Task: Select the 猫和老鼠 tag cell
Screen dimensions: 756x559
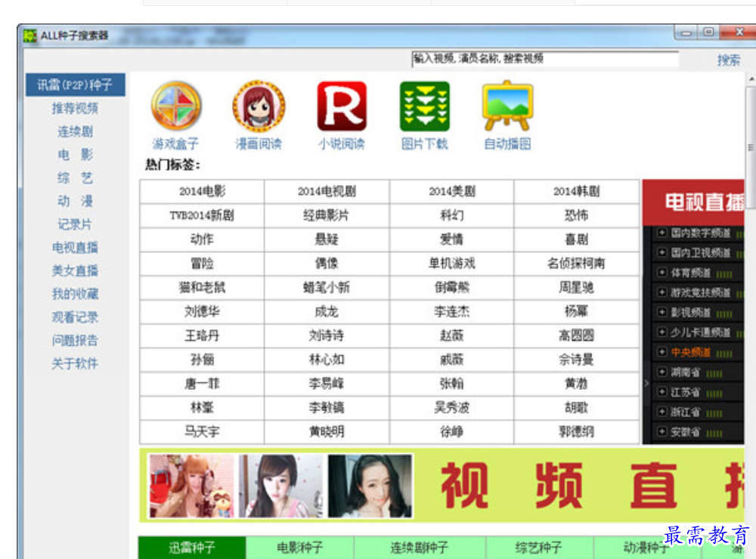Action: pyautogui.click(x=202, y=288)
